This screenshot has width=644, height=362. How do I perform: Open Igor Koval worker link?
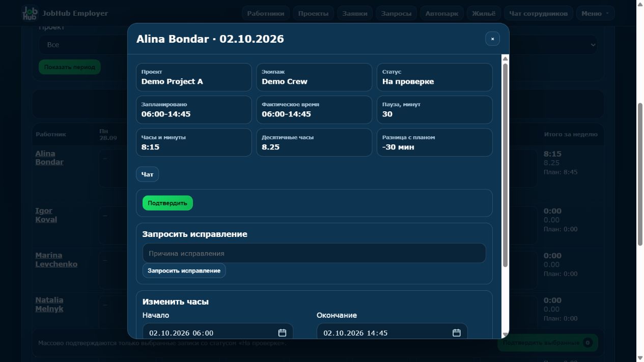coord(46,215)
